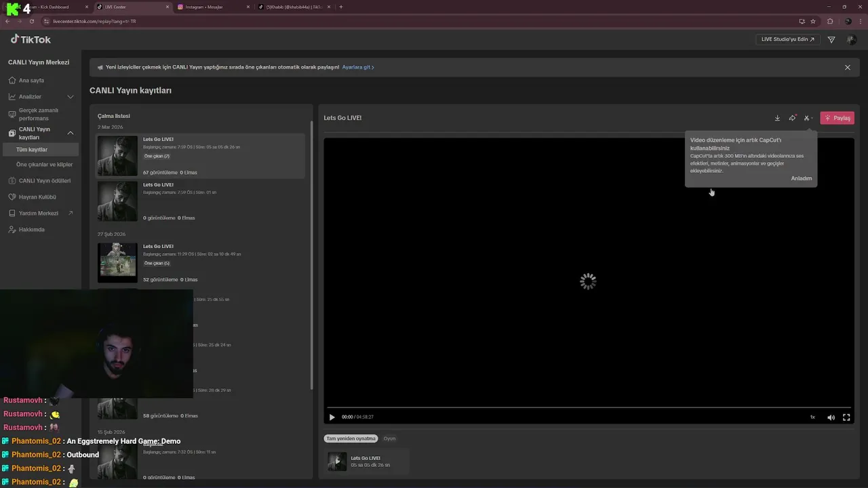Viewport: 868px width, 488px height.
Task: Open the Lets Go LIVE! clip card below player
Action: click(367, 462)
